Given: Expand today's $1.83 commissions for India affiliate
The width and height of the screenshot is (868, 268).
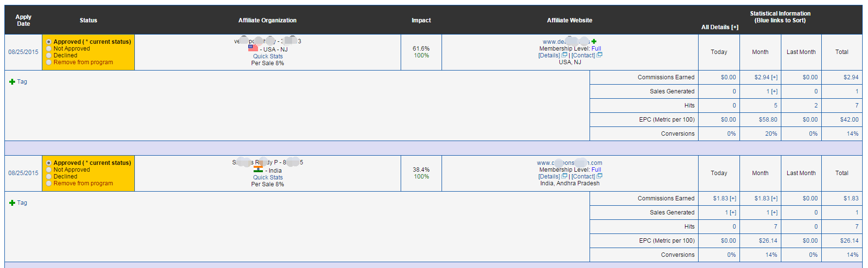Looking at the screenshot, I should click(x=733, y=198).
